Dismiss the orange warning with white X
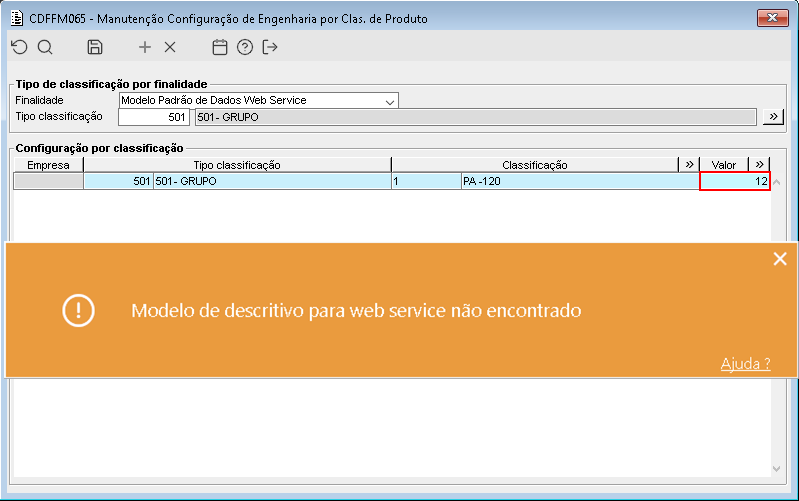Screen dimensions: 799x501 780,259
